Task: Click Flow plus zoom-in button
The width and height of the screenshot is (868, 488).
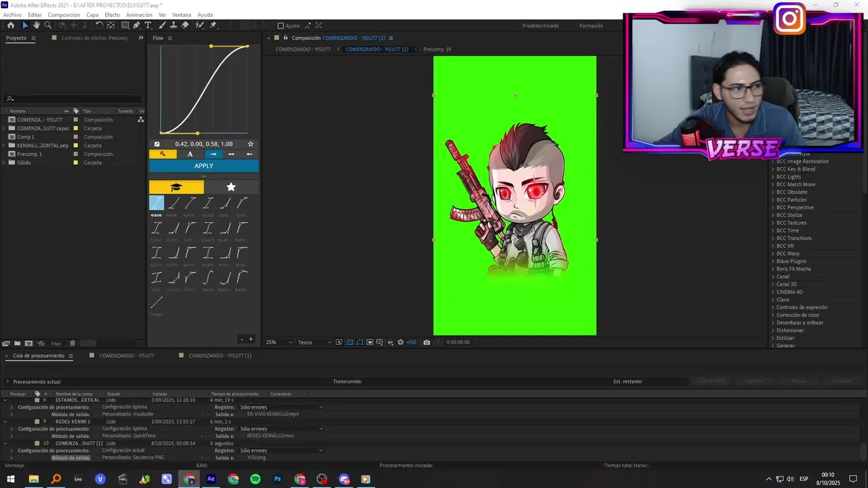Action: point(250,340)
